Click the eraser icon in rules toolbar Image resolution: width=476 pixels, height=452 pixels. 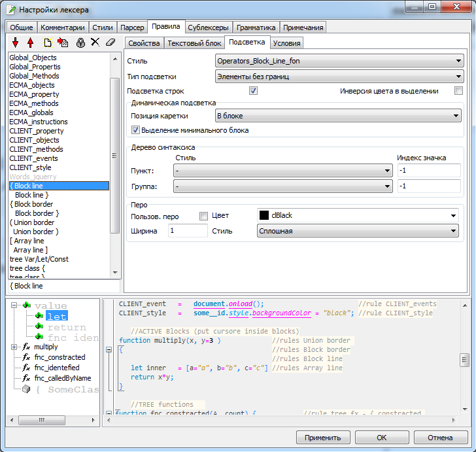click(110, 43)
